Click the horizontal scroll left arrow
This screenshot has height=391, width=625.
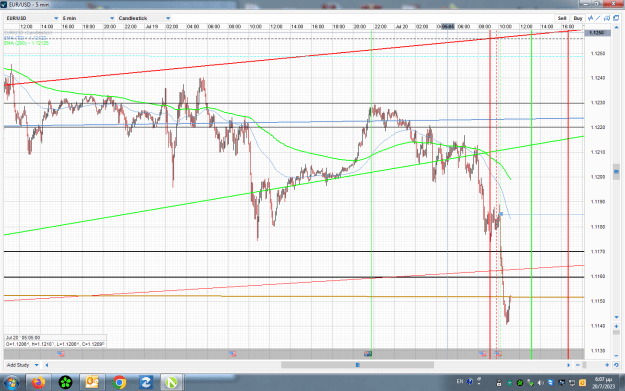pos(47,365)
